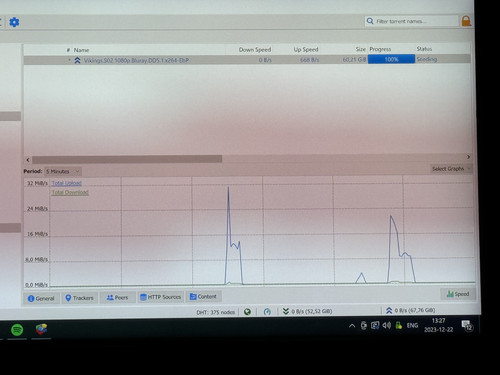Open the clock showing 13:27 2023-12-22
Image resolution: width=500 pixels, height=375 pixels.
[x=439, y=325]
